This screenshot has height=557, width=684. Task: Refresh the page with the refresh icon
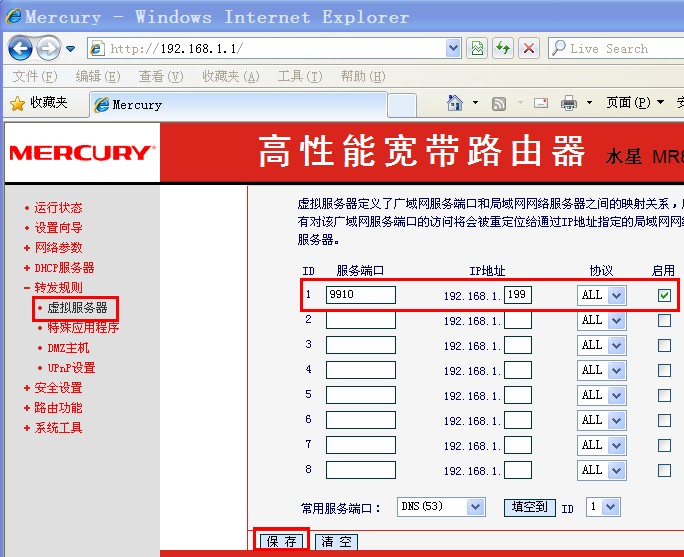tap(503, 48)
